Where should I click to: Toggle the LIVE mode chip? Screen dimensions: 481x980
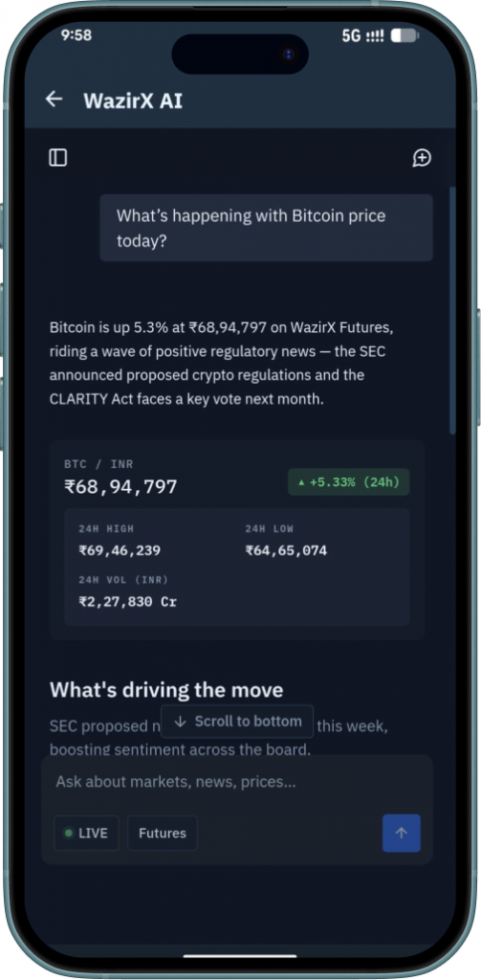86,834
